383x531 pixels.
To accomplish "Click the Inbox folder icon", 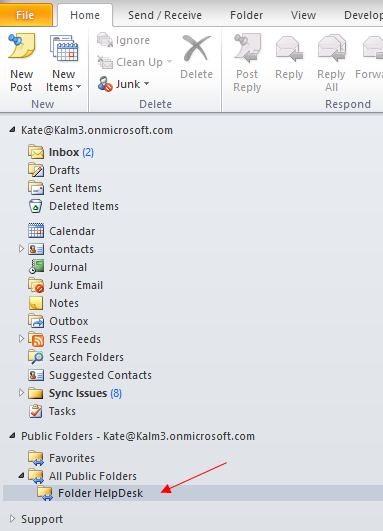I will click(36, 152).
